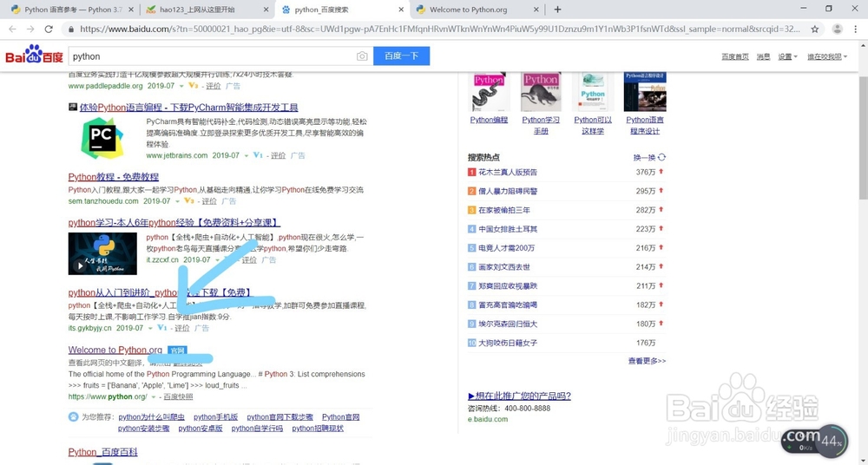Expand the user account dropdown in header
868x465 pixels.
tap(827, 56)
